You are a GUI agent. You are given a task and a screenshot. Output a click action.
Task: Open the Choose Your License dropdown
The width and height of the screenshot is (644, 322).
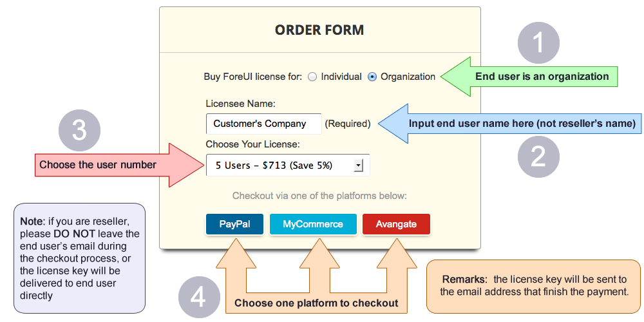pos(281,166)
